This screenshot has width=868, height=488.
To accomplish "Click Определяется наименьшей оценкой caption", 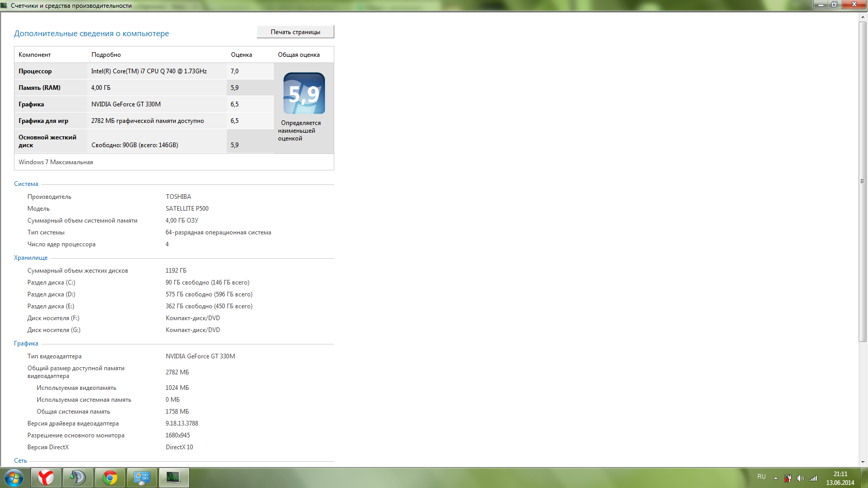I will pos(299,131).
